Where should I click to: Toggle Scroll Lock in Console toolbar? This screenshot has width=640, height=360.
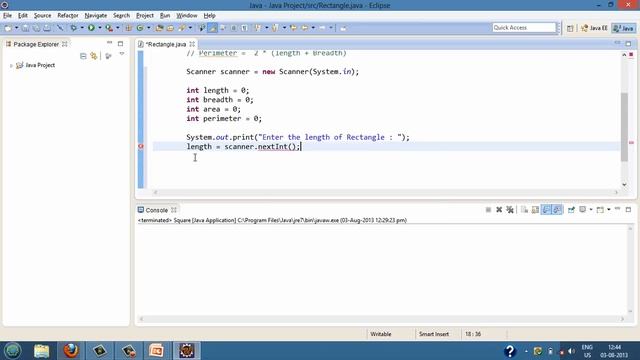[535, 210]
